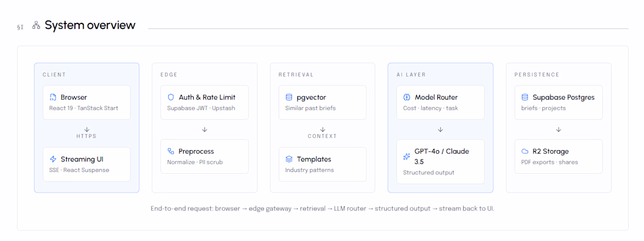Click the 'RETRIEVAL' column label
The image size is (644, 241).
pyautogui.click(x=296, y=75)
